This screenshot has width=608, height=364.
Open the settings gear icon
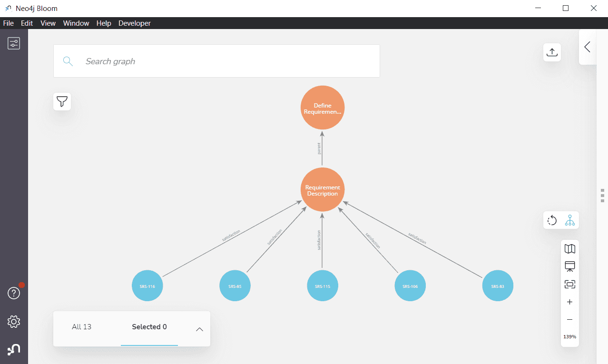tap(14, 322)
